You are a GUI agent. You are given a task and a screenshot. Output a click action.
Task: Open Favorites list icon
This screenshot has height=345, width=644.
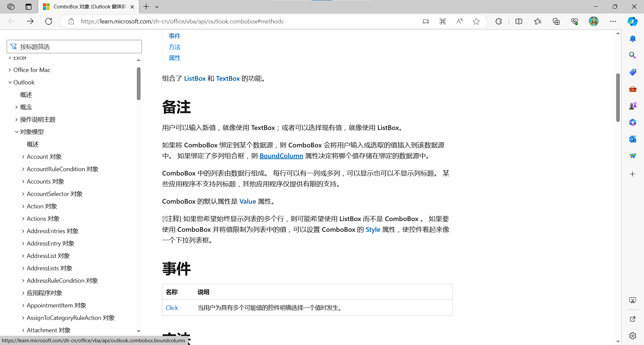tap(538, 21)
